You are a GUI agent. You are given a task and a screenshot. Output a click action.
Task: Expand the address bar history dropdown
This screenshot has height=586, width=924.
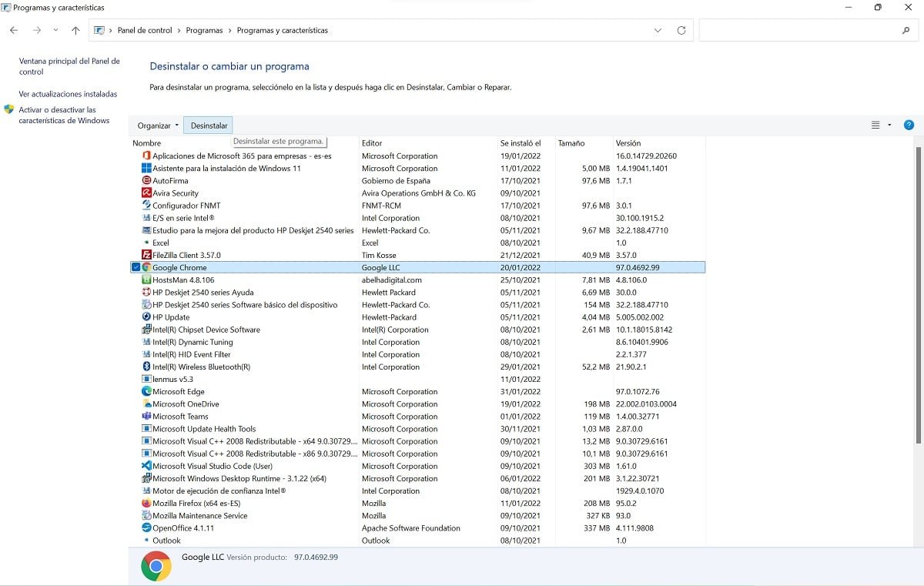(x=658, y=31)
